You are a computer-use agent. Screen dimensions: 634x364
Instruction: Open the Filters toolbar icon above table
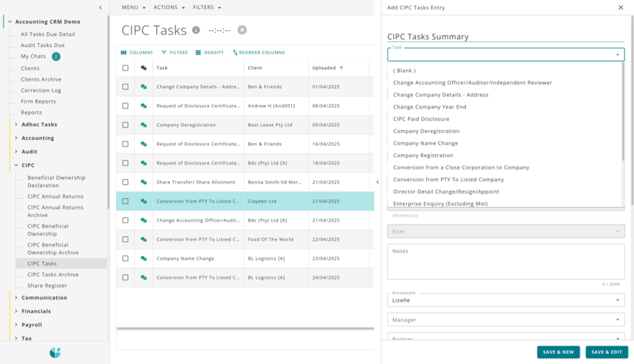(x=164, y=53)
